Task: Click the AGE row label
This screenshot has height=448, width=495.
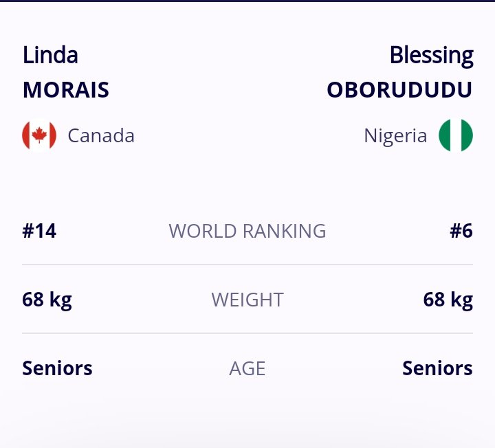Action: tap(247, 368)
